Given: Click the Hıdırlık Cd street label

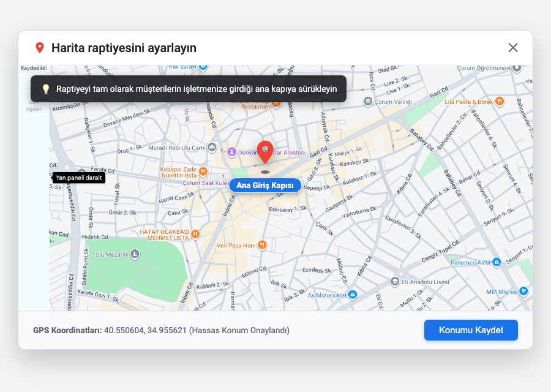Looking at the screenshot, I should [x=95, y=237].
